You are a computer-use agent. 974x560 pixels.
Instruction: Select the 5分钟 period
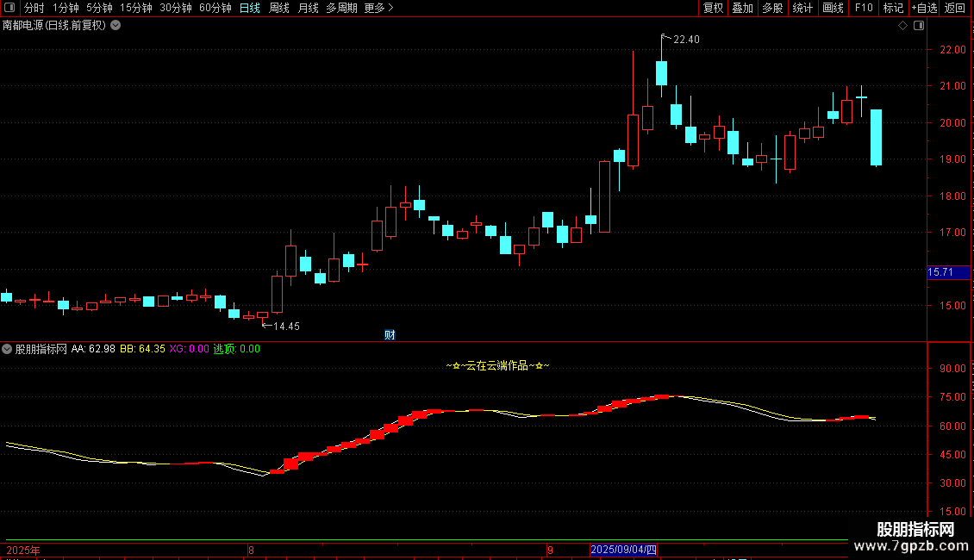pos(99,8)
